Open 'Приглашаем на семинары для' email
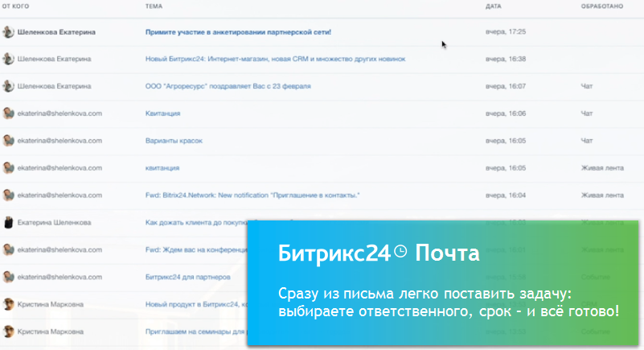The width and height of the screenshot is (644, 350). [196, 331]
